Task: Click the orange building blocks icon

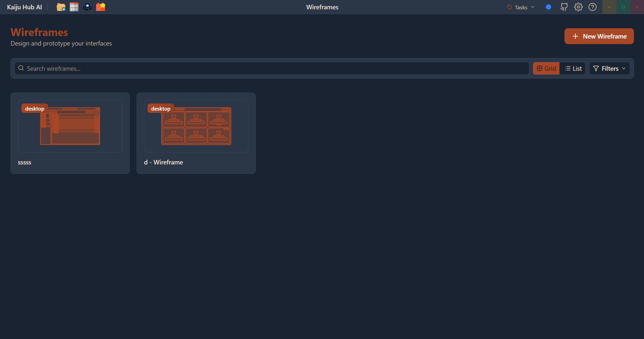Action: click(100, 7)
